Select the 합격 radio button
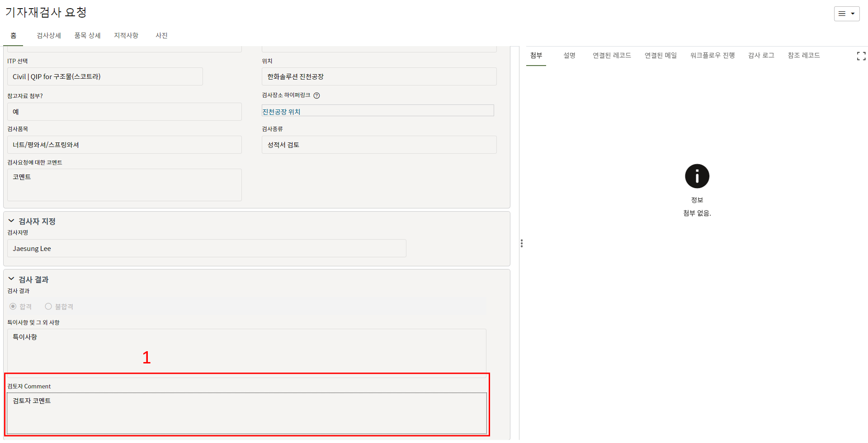 13,306
